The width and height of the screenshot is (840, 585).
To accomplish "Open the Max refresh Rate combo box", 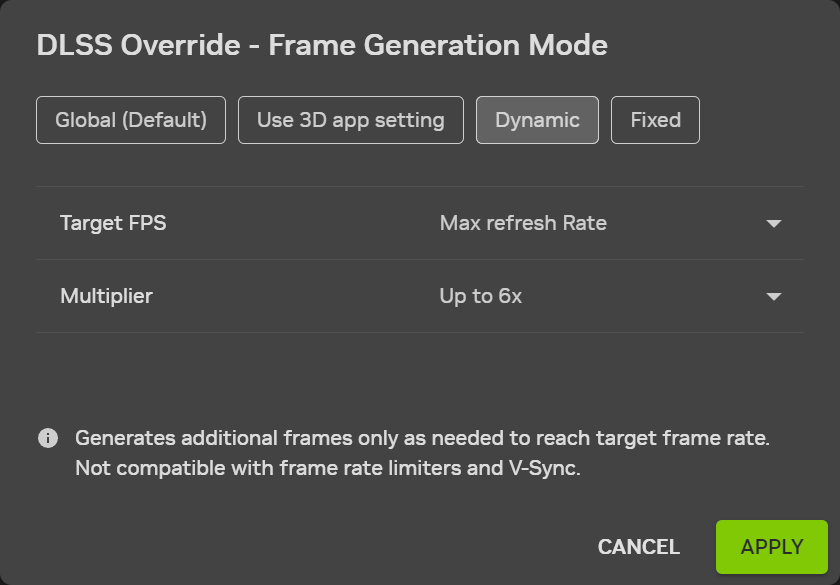I will (611, 223).
